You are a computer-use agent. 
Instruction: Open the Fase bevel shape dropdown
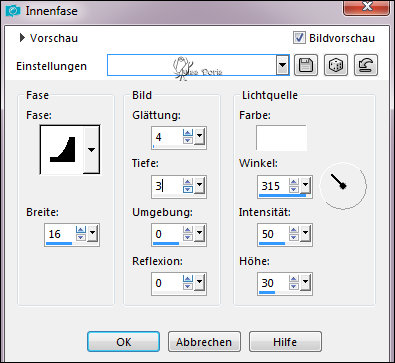pyautogui.click(x=91, y=150)
